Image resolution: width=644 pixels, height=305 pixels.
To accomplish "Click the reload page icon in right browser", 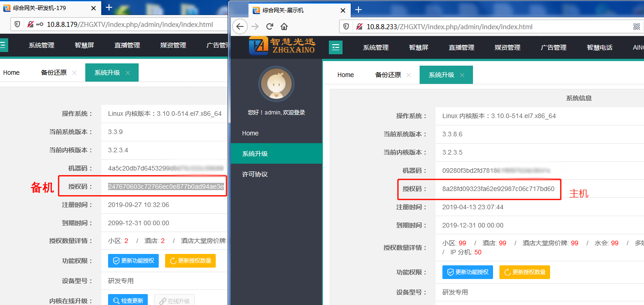I will [270, 26].
